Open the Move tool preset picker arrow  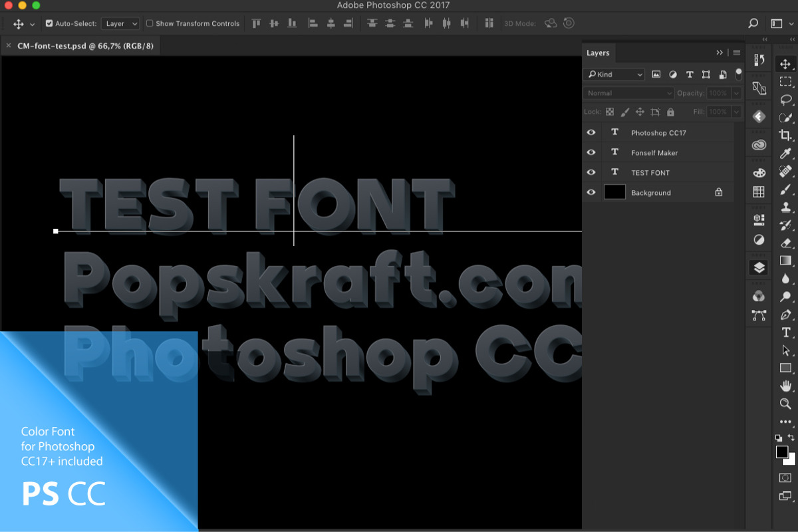pos(32,24)
